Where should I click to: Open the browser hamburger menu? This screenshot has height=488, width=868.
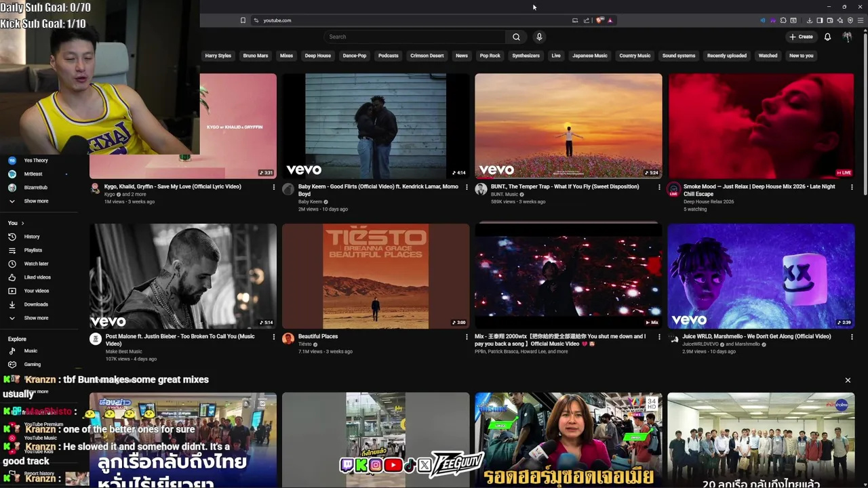pos(861,20)
